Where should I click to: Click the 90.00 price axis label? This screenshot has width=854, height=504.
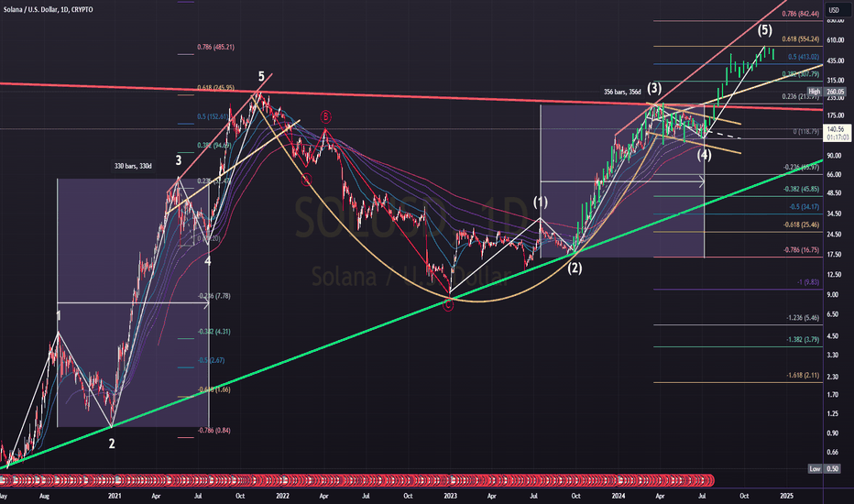pyautogui.click(x=834, y=156)
